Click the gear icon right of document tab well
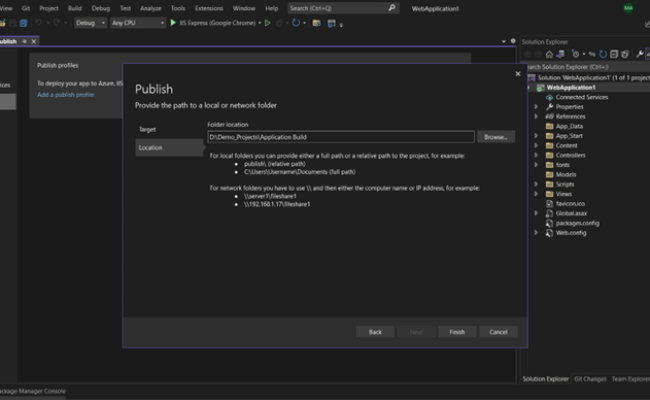650x400 pixels. [513, 41]
